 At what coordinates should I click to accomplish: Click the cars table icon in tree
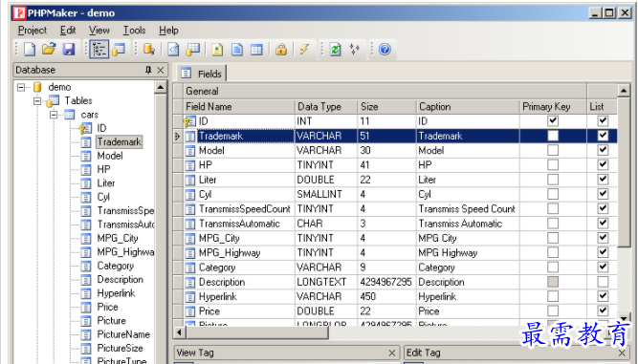pos(70,115)
